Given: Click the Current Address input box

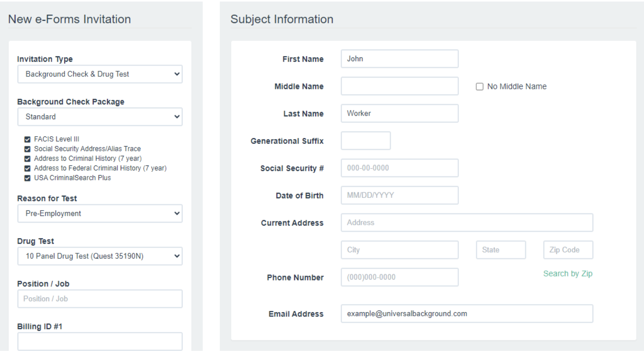Looking at the screenshot, I should tap(466, 223).
